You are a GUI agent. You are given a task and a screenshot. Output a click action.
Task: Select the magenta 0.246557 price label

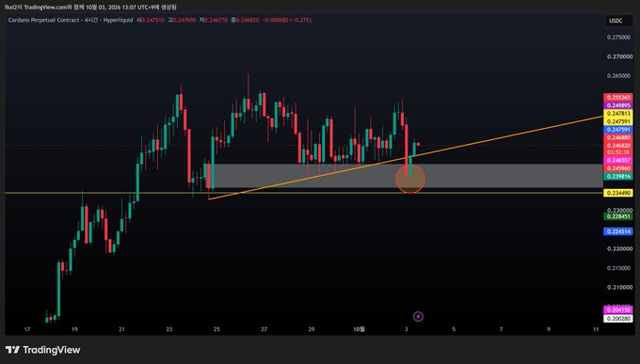[618, 161]
